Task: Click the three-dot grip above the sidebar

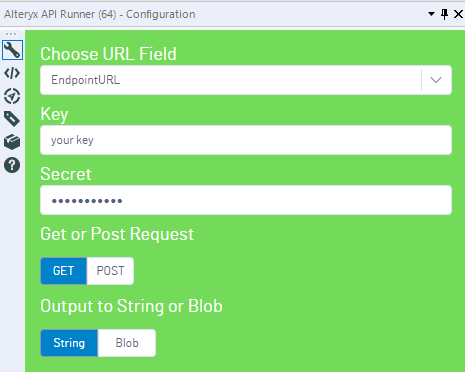Action: 11,34
